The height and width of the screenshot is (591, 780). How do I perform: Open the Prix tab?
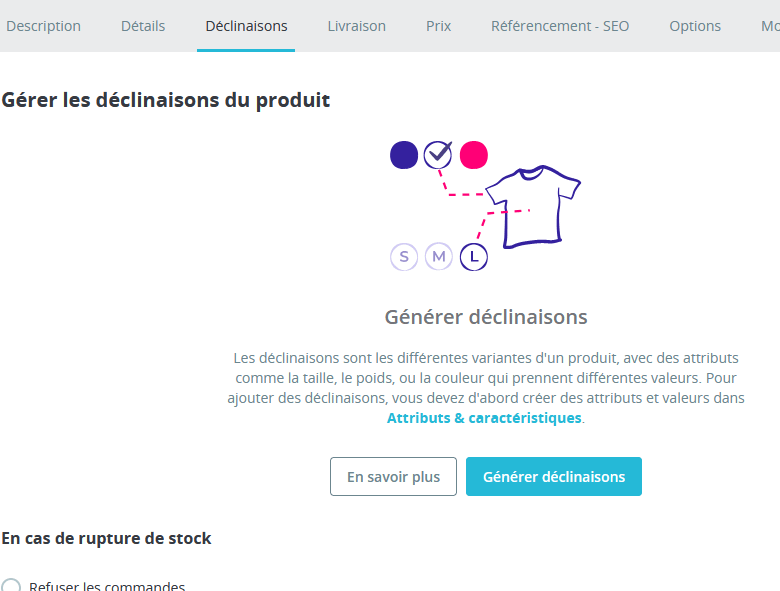click(x=438, y=26)
